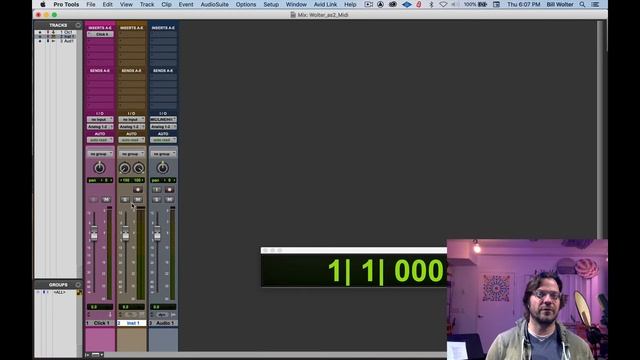This screenshot has width=640, height=360.
Task: Click the Audio 1 pan knob
Action: tap(162, 168)
